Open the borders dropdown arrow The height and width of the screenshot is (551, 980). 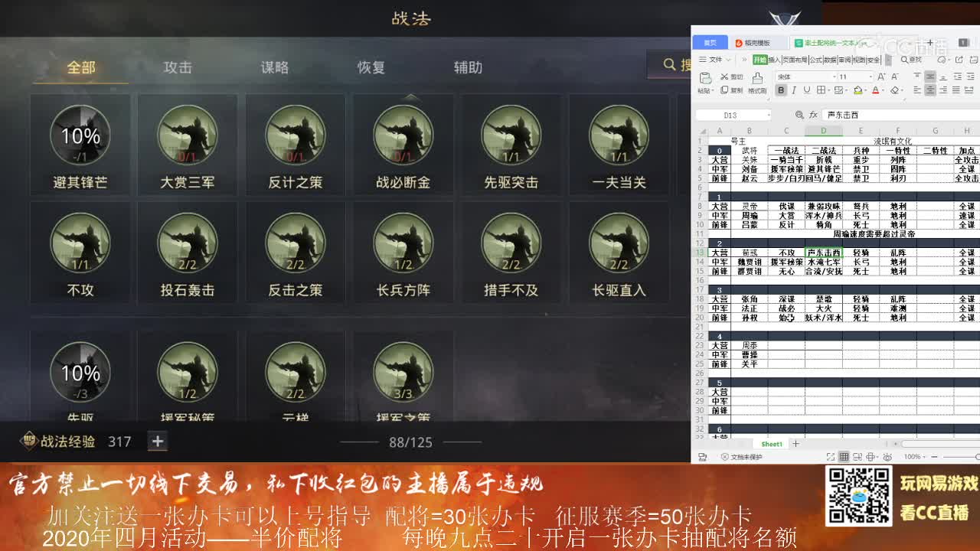pos(829,90)
